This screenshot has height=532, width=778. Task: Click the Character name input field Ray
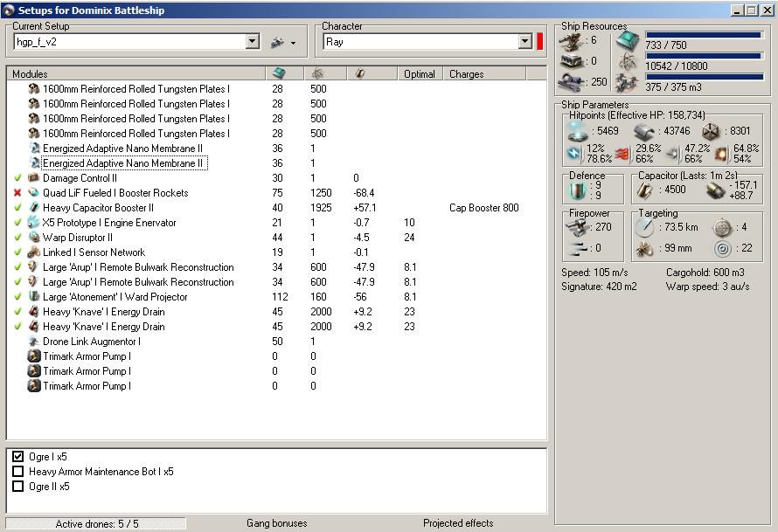click(421, 42)
